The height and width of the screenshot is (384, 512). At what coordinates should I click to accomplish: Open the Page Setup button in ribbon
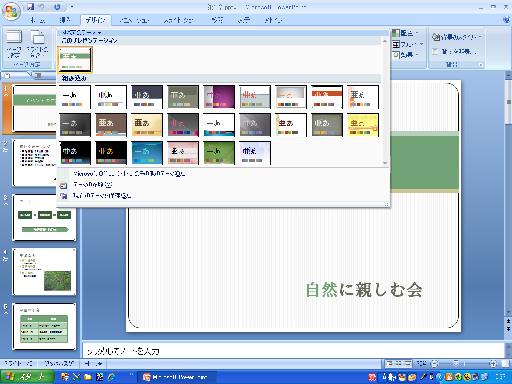click(14, 44)
